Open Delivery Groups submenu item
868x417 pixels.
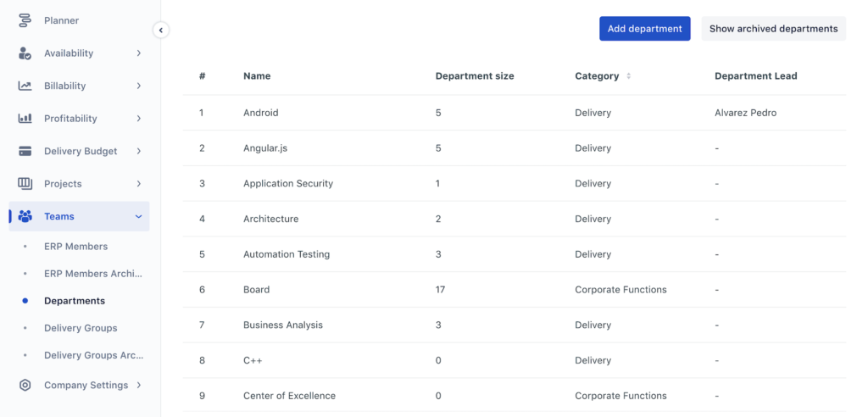pos(81,328)
